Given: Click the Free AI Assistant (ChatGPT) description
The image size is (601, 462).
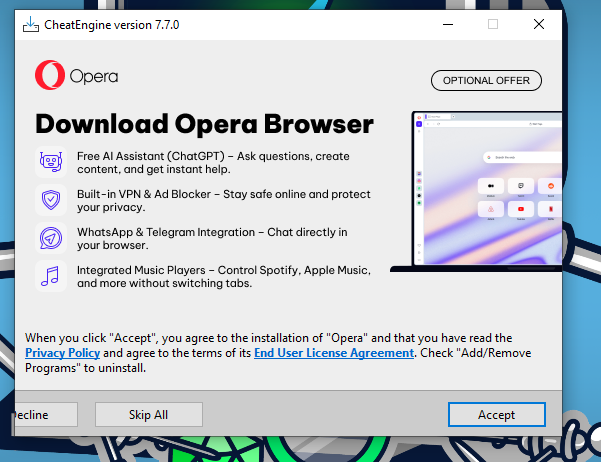Looking at the screenshot, I should [213, 163].
